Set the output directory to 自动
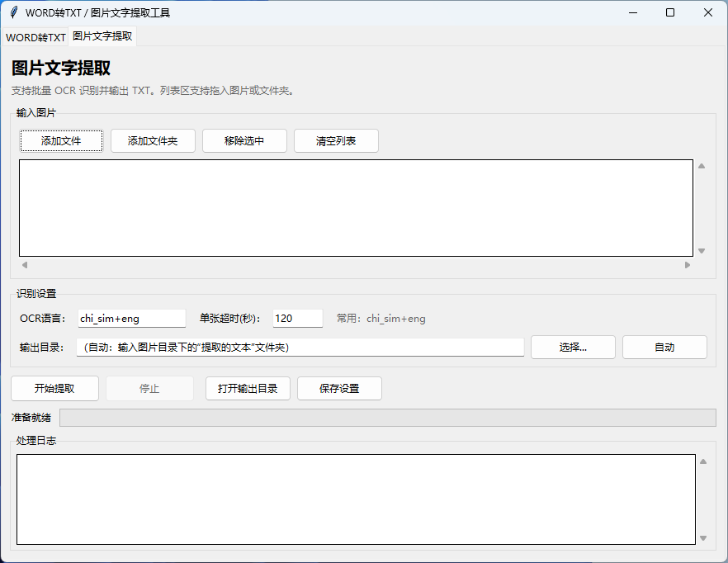728x563 pixels. click(664, 347)
